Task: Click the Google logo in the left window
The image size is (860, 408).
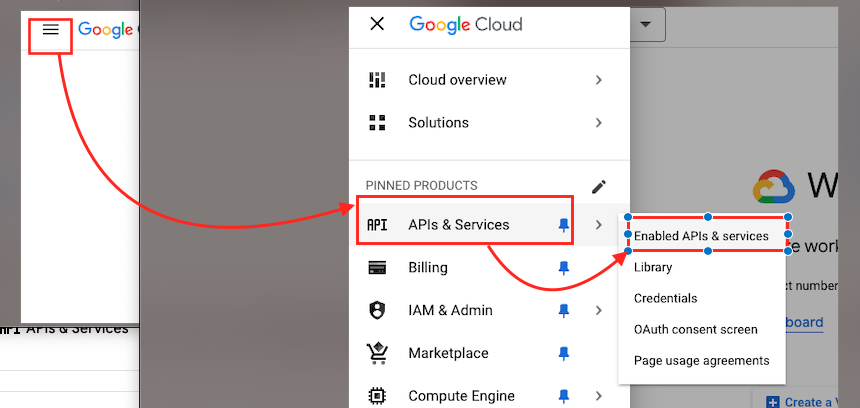Action: [105, 30]
